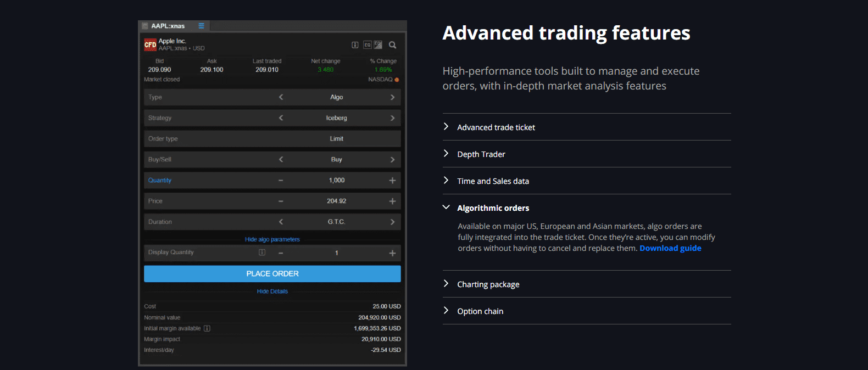The width and height of the screenshot is (868, 370).
Task: Increase Display Quantity with plus button
Action: click(x=392, y=253)
